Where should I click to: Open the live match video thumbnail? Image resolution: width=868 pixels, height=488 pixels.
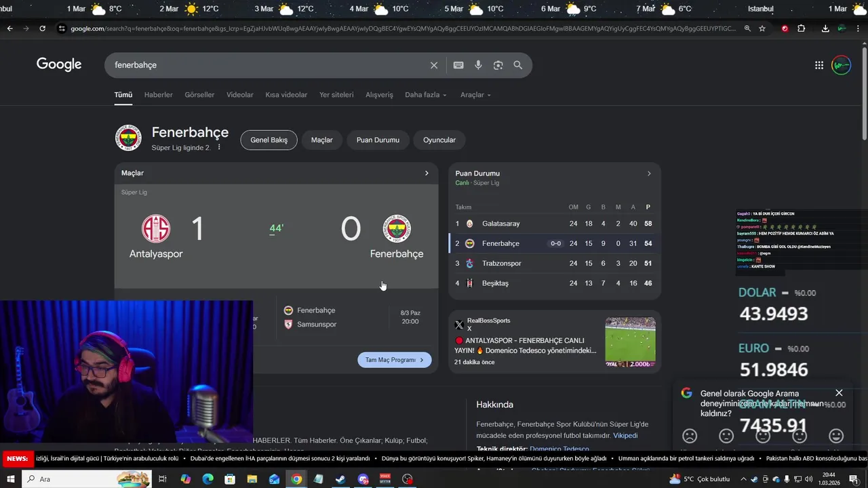click(631, 342)
